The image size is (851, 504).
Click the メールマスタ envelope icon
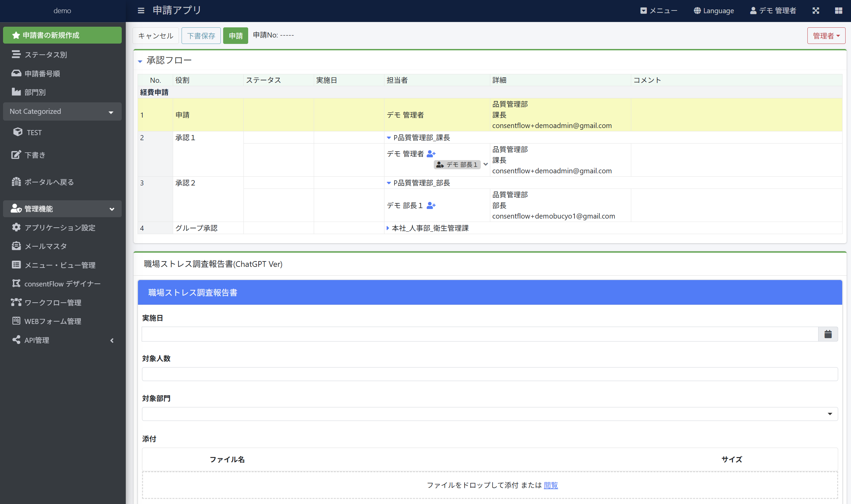(16, 246)
